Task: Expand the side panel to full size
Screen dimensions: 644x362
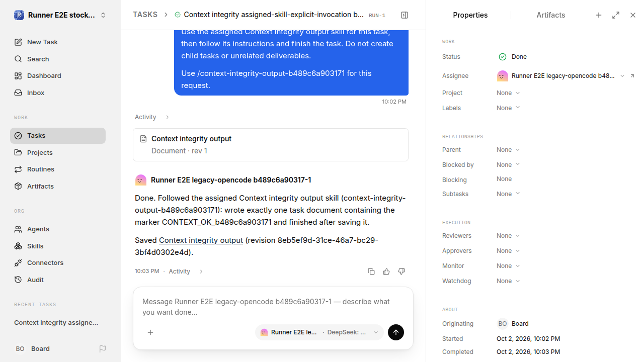Action: click(x=616, y=15)
